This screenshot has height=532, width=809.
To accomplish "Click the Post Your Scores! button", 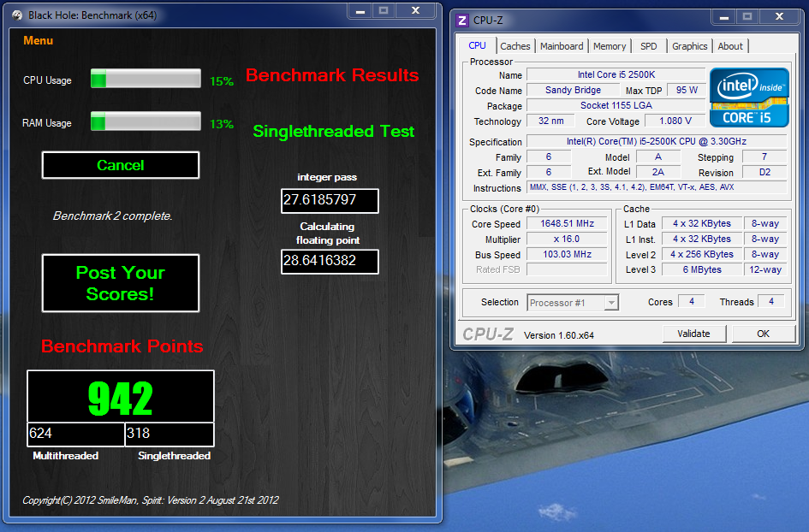I will tap(121, 283).
